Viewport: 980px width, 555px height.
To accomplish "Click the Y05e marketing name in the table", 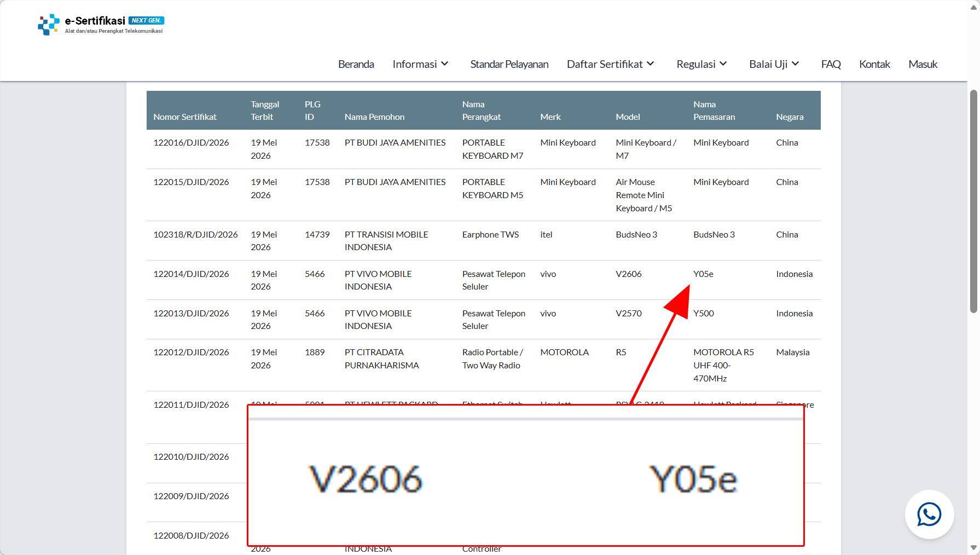I will coord(703,274).
